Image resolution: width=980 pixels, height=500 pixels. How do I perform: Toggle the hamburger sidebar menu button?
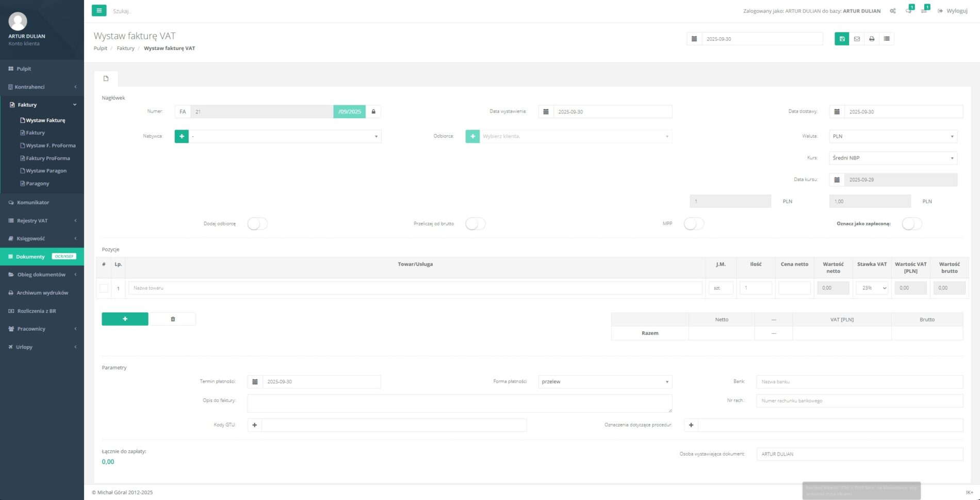pos(99,10)
